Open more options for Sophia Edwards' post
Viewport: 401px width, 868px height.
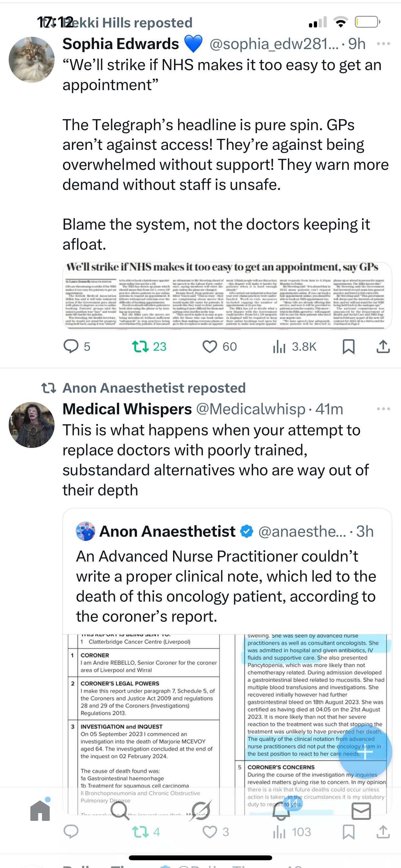pyautogui.click(x=384, y=44)
